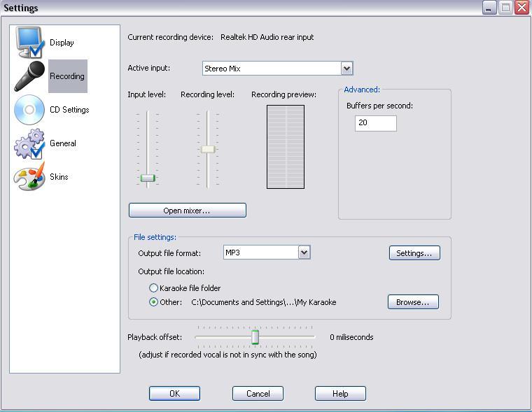Open the Display settings page label

[62, 43]
